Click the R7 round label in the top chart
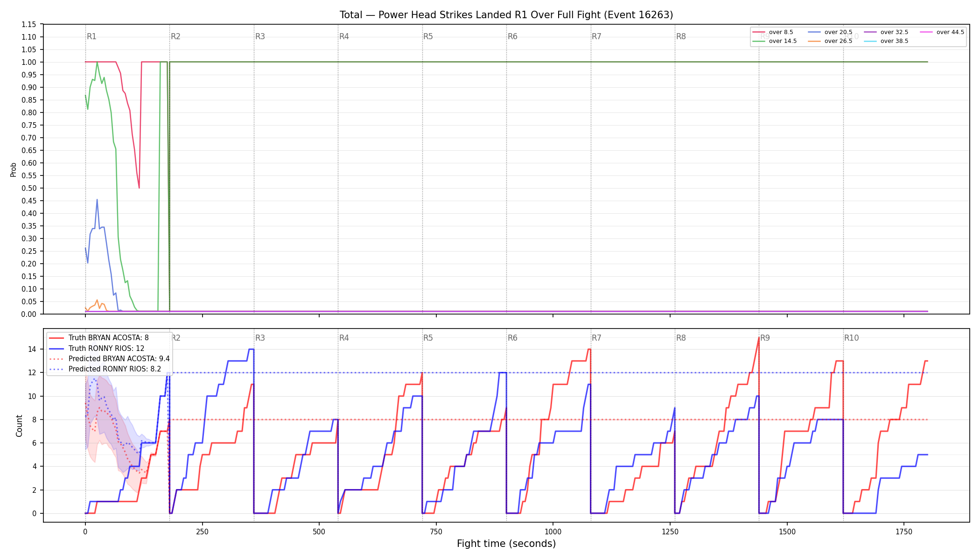980x560 pixels. [x=596, y=36]
